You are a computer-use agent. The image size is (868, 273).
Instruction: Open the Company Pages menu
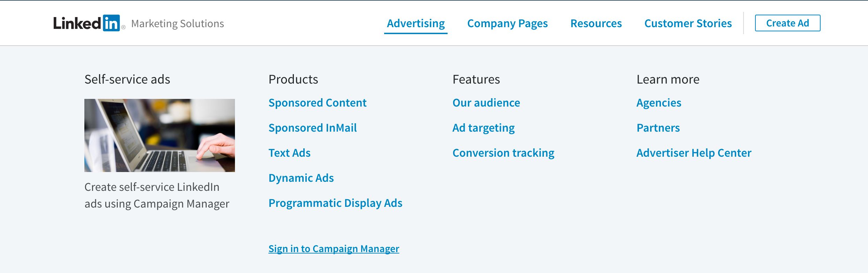507,23
